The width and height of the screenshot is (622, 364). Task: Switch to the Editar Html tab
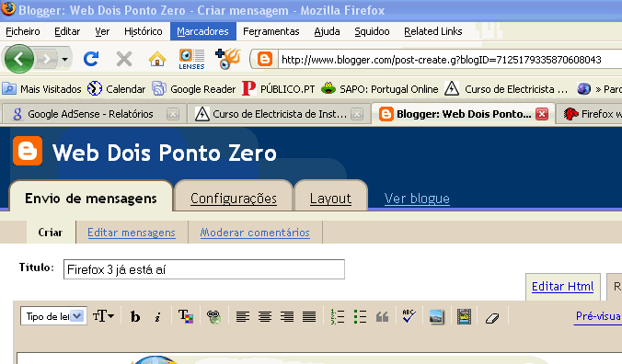click(x=562, y=287)
